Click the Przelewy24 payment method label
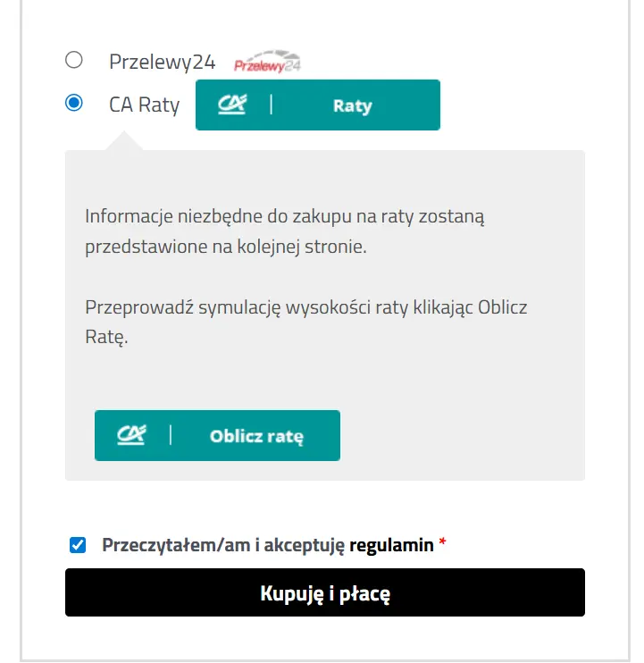The image size is (644, 663). pos(162,62)
